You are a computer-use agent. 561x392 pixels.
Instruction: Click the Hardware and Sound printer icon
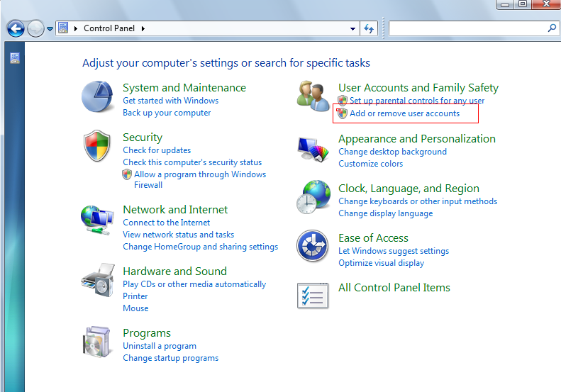pos(98,281)
